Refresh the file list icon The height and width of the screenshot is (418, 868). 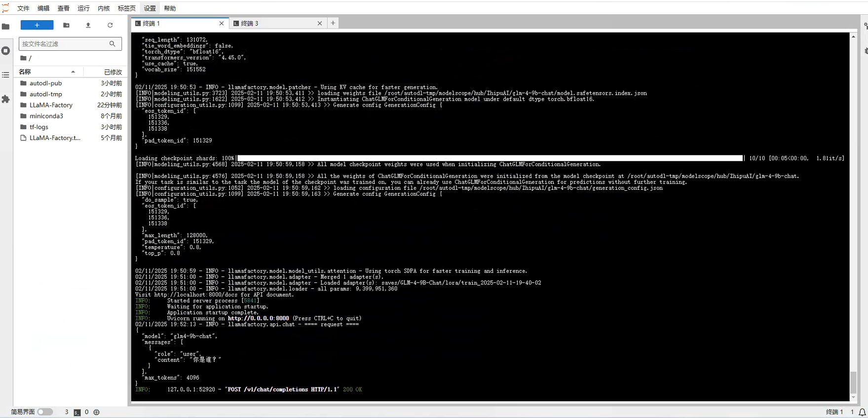click(110, 25)
